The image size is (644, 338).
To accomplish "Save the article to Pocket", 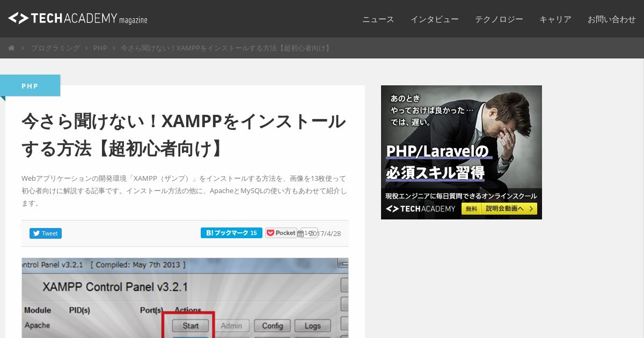I will 281,233.
